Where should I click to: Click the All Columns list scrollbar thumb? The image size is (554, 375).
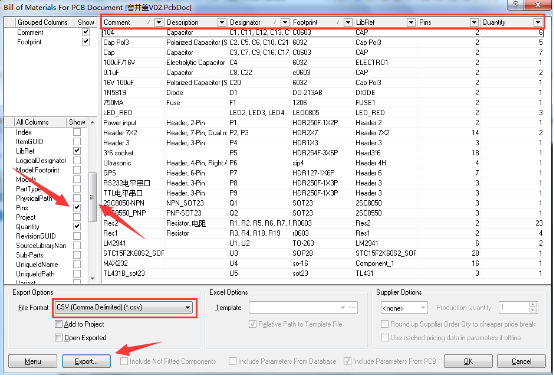point(92,197)
